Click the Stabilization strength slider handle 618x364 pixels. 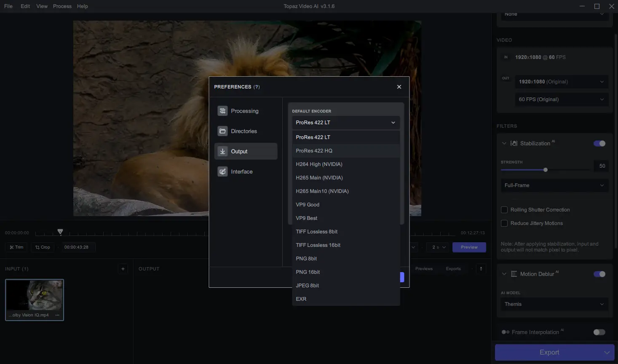tap(546, 170)
